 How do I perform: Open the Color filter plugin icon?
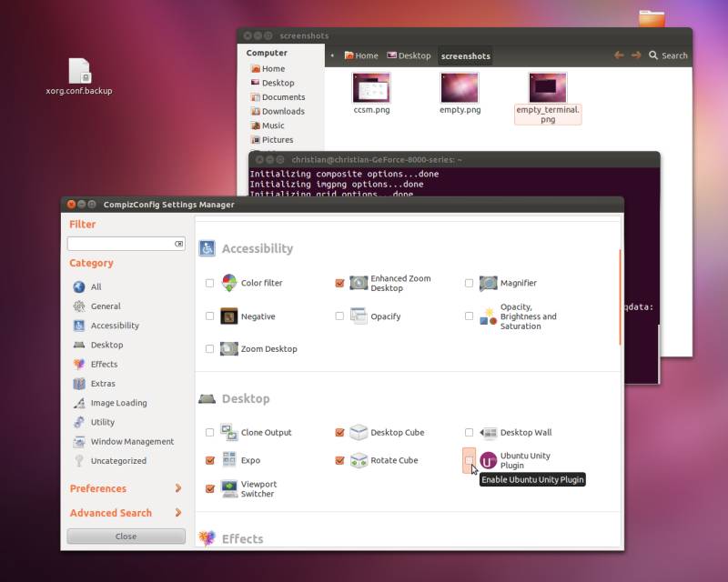229,283
